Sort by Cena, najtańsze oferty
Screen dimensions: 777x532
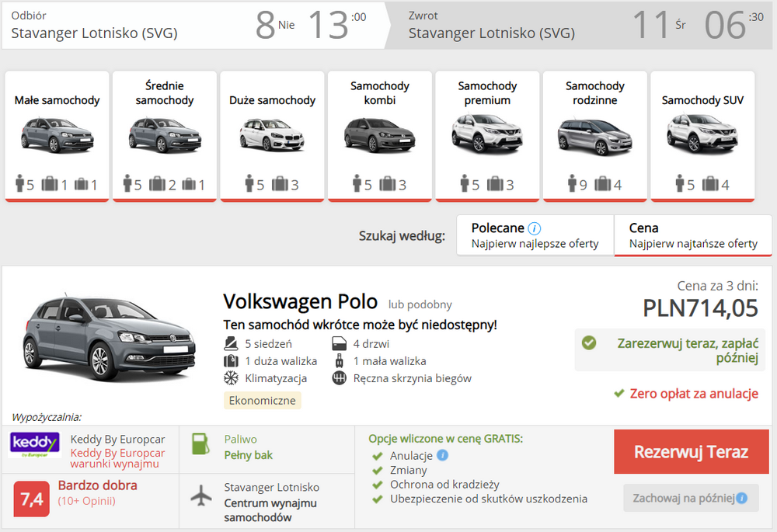693,235
